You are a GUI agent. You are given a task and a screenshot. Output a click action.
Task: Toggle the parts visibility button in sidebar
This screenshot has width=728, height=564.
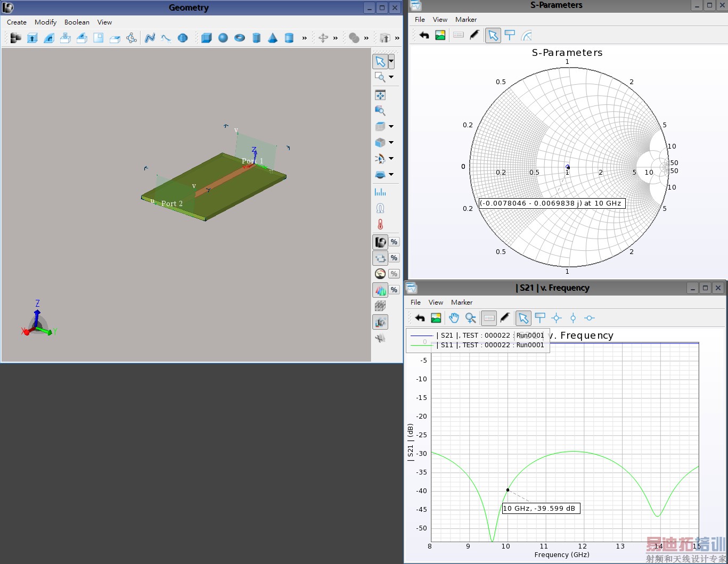[x=380, y=242]
